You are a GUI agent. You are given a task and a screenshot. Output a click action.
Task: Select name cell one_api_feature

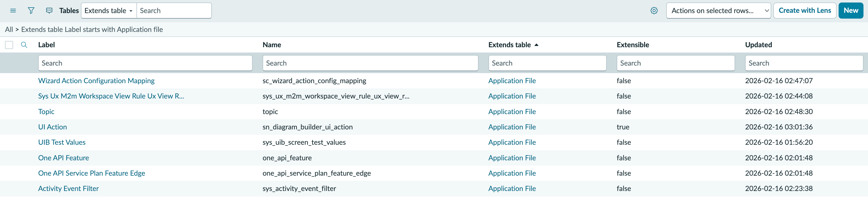[287, 158]
